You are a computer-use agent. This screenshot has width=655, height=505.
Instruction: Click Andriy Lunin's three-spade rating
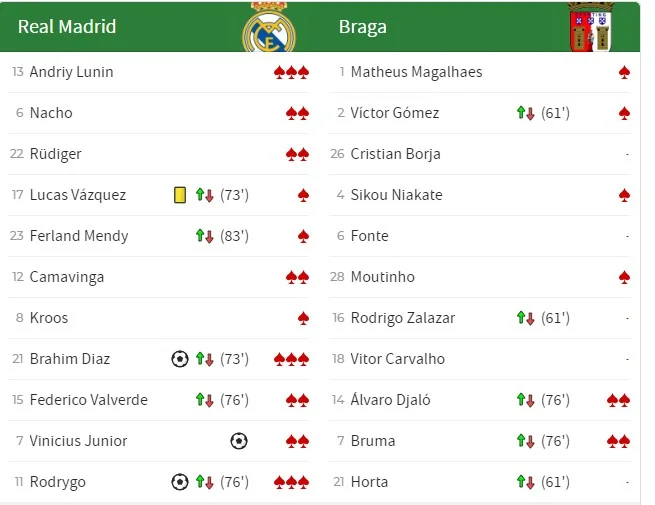pos(291,72)
